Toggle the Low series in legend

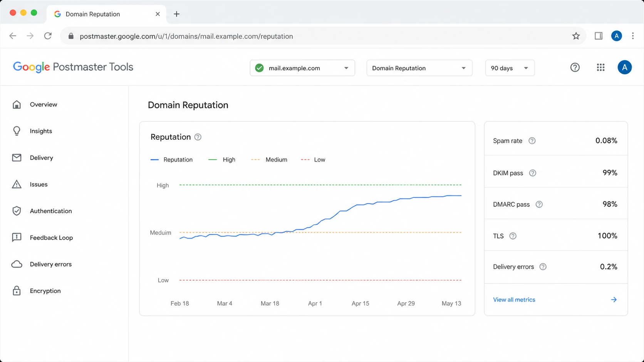click(313, 160)
